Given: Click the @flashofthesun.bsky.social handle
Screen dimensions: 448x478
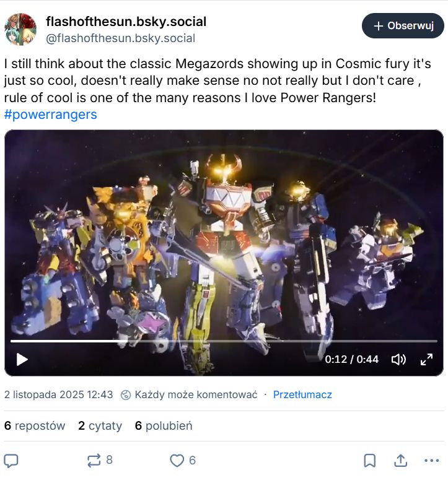Looking at the screenshot, I should click(120, 38).
